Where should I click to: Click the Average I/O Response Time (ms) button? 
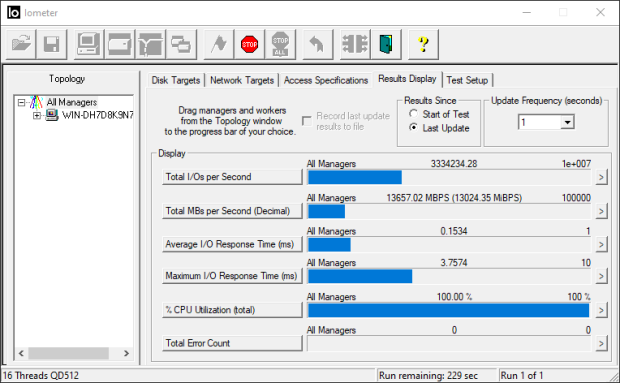(x=232, y=244)
